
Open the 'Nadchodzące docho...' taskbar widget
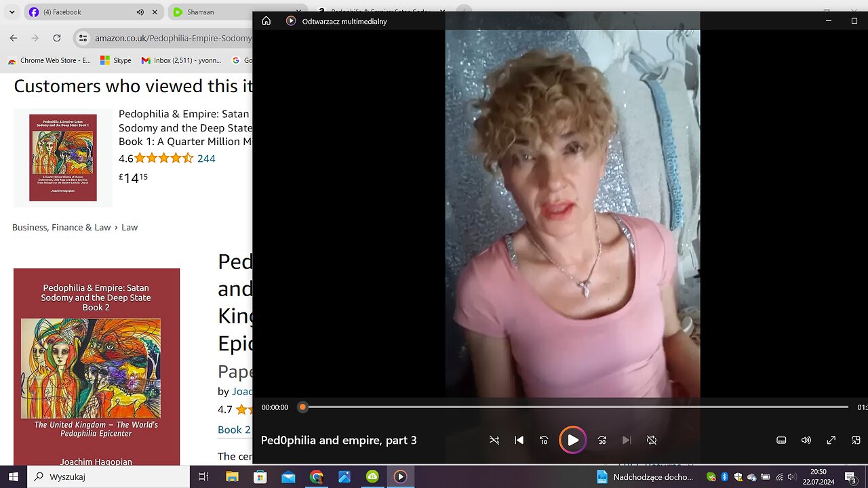click(645, 476)
